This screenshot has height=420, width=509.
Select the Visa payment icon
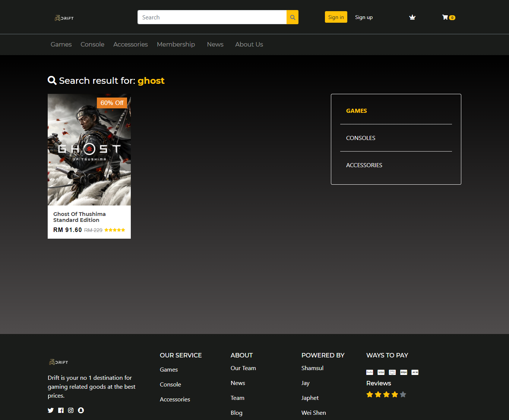coord(381,372)
